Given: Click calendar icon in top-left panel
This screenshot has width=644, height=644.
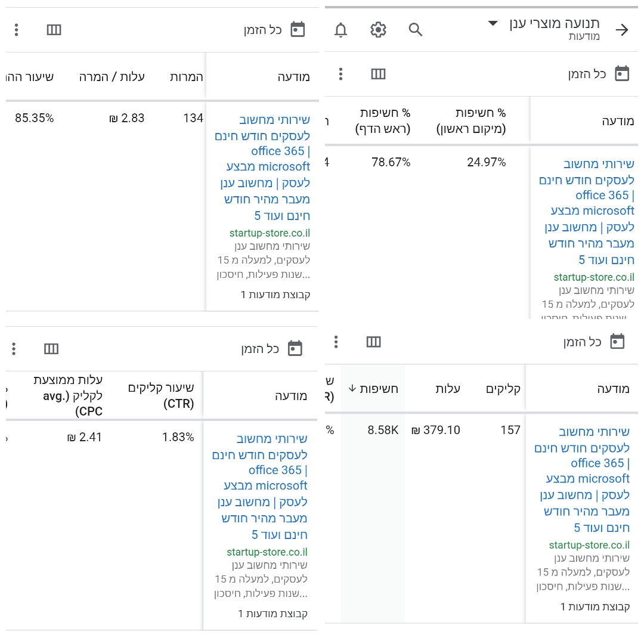Looking at the screenshot, I should (x=298, y=30).
